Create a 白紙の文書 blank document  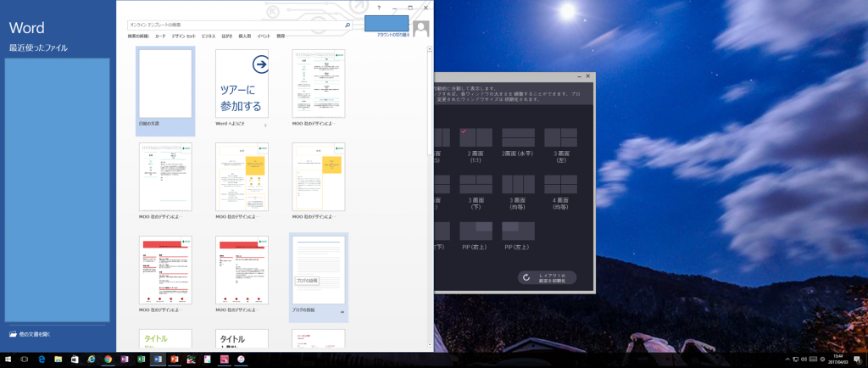tap(165, 91)
